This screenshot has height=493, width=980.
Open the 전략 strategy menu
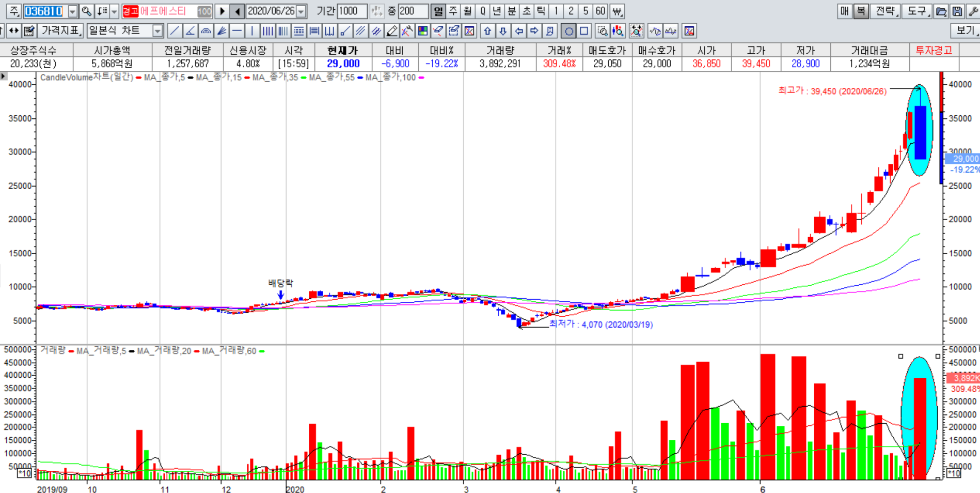[x=886, y=11]
